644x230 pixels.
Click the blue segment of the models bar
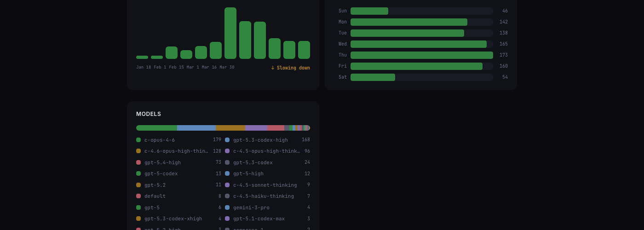pos(196,128)
